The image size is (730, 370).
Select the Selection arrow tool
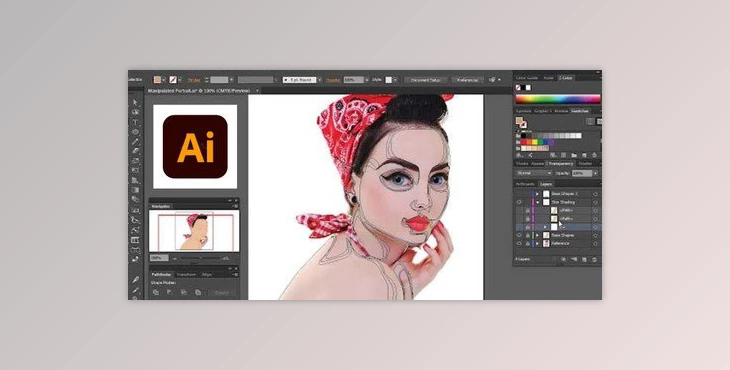pyautogui.click(x=135, y=102)
